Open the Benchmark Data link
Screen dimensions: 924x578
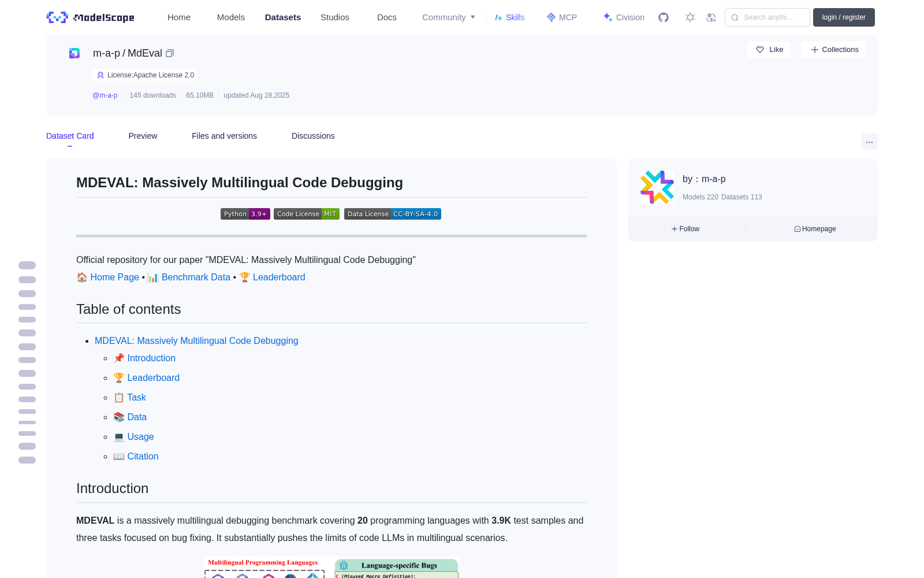[196, 277]
